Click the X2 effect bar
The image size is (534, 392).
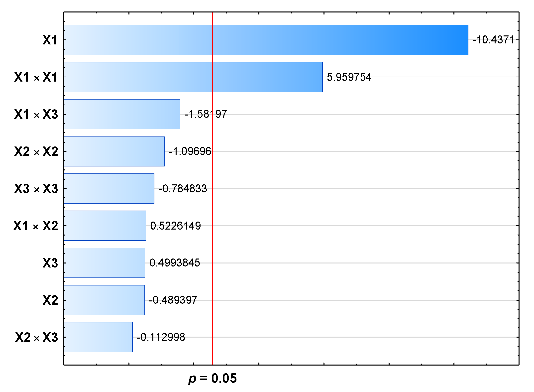tap(104, 300)
